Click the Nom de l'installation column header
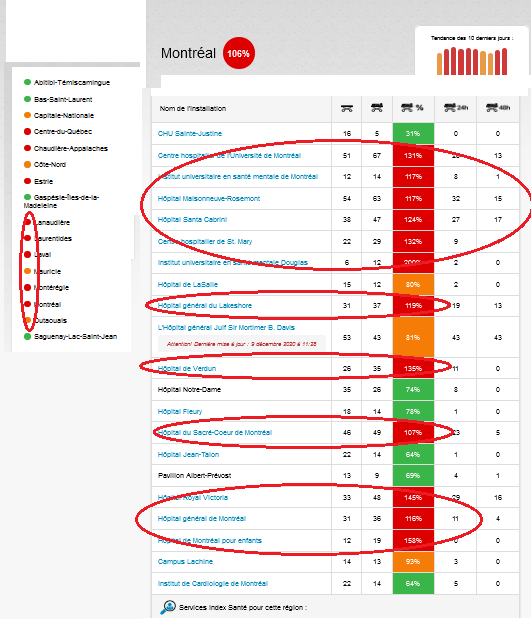 coord(193,109)
